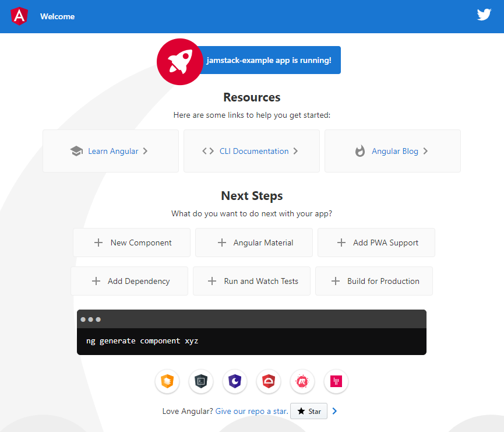This screenshot has width=504, height=432.
Task: Select the Add Dependency card
Action: 129,281
